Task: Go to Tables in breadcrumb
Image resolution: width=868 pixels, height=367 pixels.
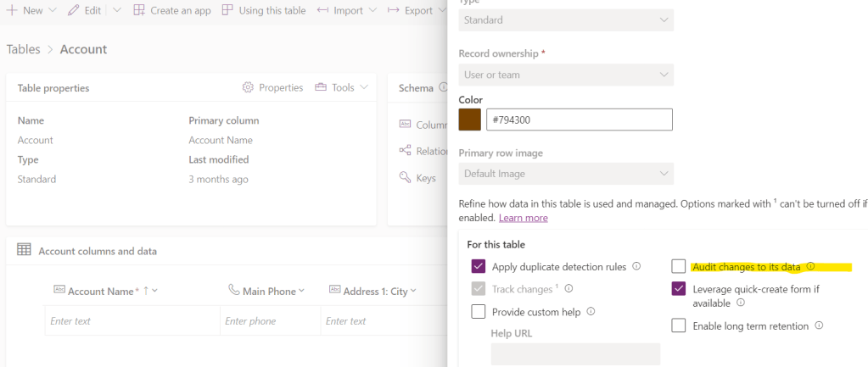Action: [x=23, y=49]
